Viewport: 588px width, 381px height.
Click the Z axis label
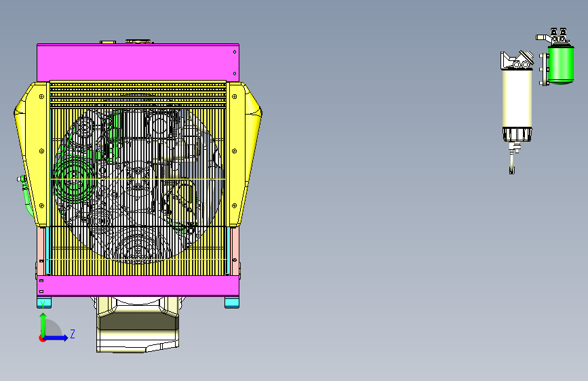tap(73, 334)
